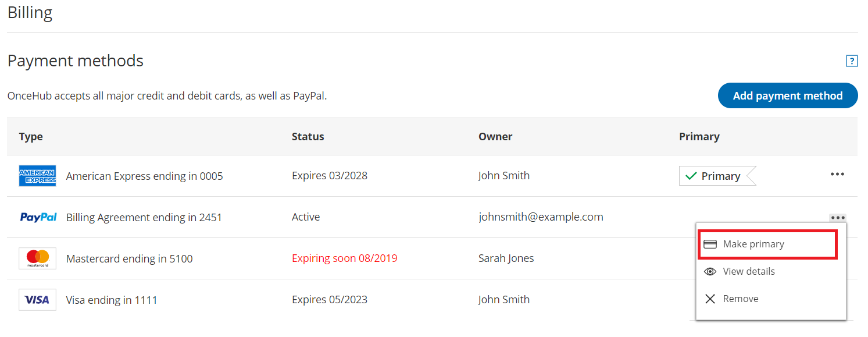Click the Type column header
The height and width of the screenshot is (337, 868).
pos(31,137)
